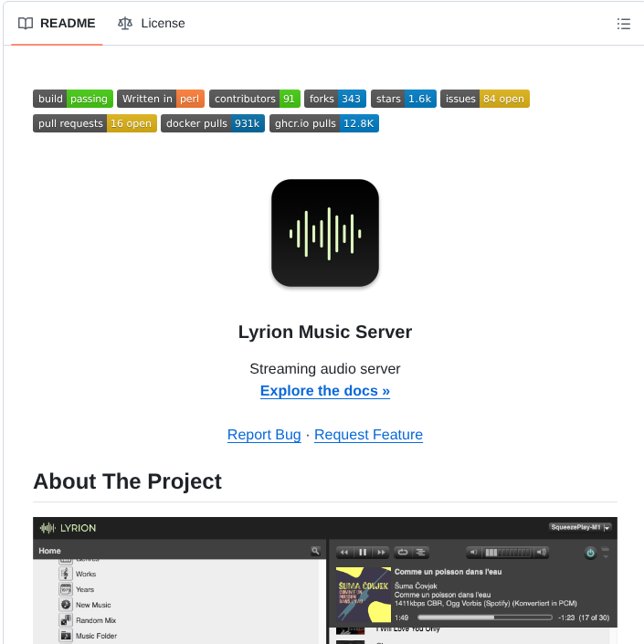Click the track title Comme un poisson dans l'eau

tap(449, 572)
